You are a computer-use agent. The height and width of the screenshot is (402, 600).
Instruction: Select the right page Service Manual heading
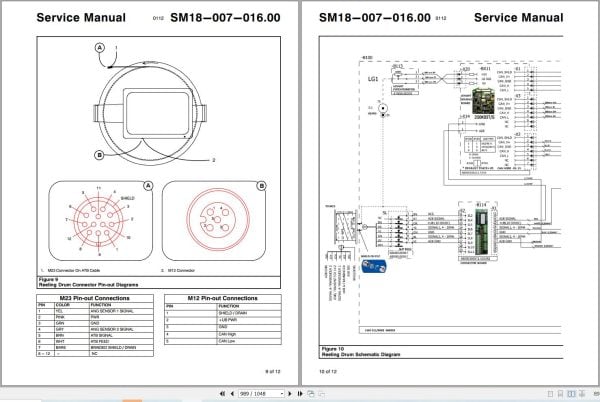(x=518, y=18)
